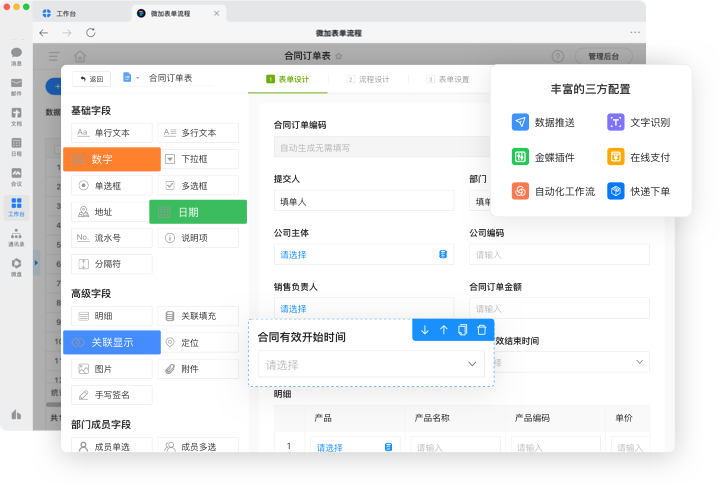This screenshot has width=723, height=486.
Task: Expand the sidebar collapse arrow handle
Action: pyautogui.click(x=36, y=263)
